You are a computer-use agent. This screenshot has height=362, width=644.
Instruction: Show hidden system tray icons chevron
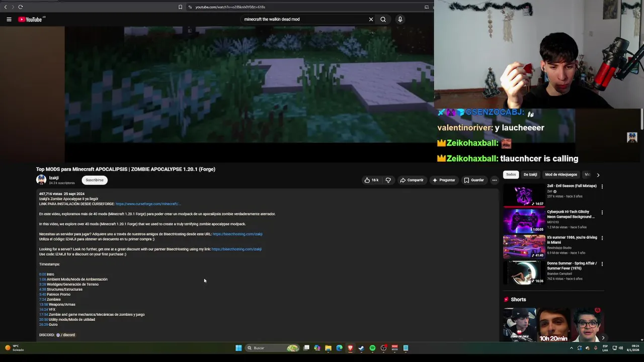(x=572, y=348)
